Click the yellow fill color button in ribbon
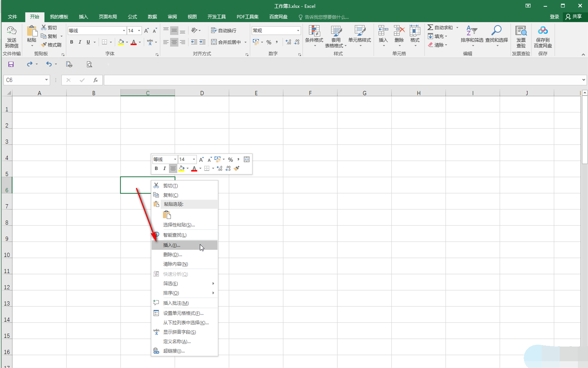Viewport: 588px width, 368px height. coord(121,42)
